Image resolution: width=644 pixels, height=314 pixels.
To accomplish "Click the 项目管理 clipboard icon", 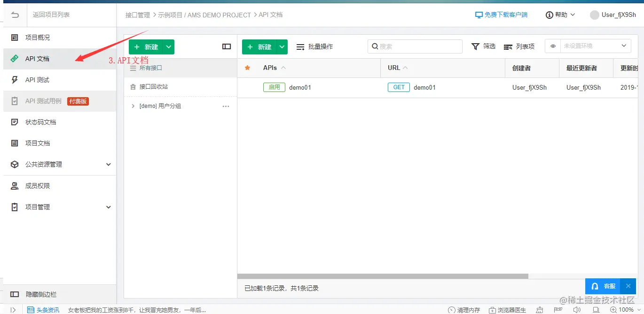I will pyautogui.click(x=15, y=207).
